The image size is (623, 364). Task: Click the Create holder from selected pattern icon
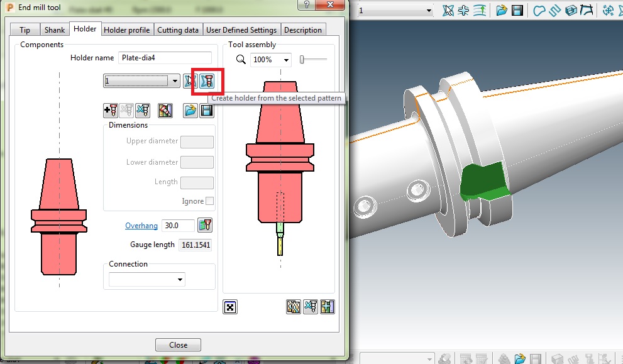(207, 81)
